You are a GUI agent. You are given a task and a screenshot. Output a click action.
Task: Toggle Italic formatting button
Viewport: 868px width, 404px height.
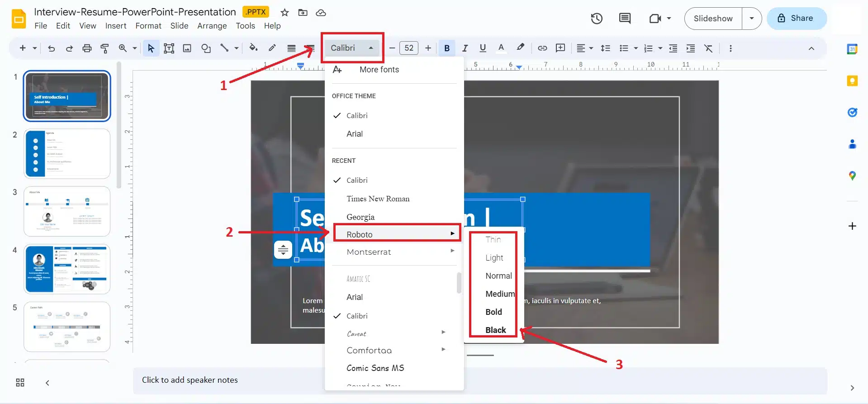tap(465, 48)
